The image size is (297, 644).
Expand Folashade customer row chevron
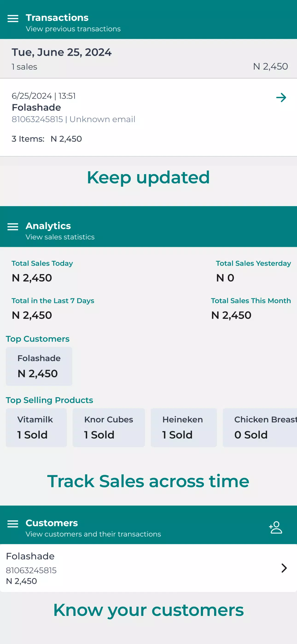[284, 568]
